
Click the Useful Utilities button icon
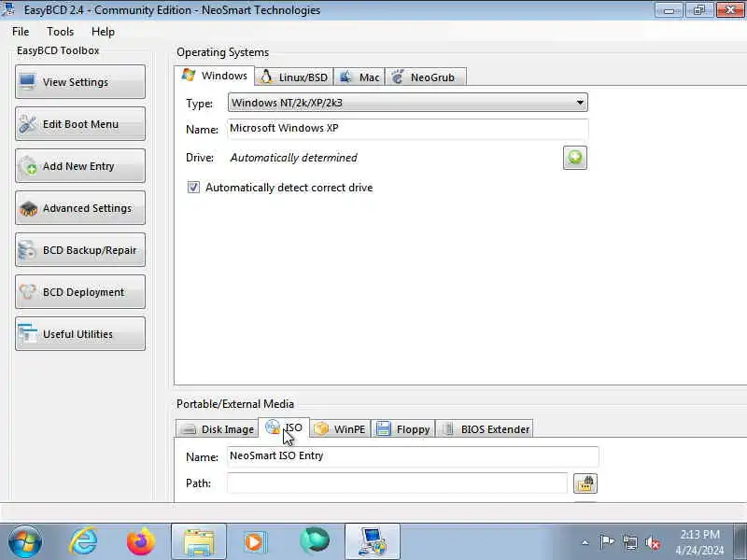[x=27, y=333]
